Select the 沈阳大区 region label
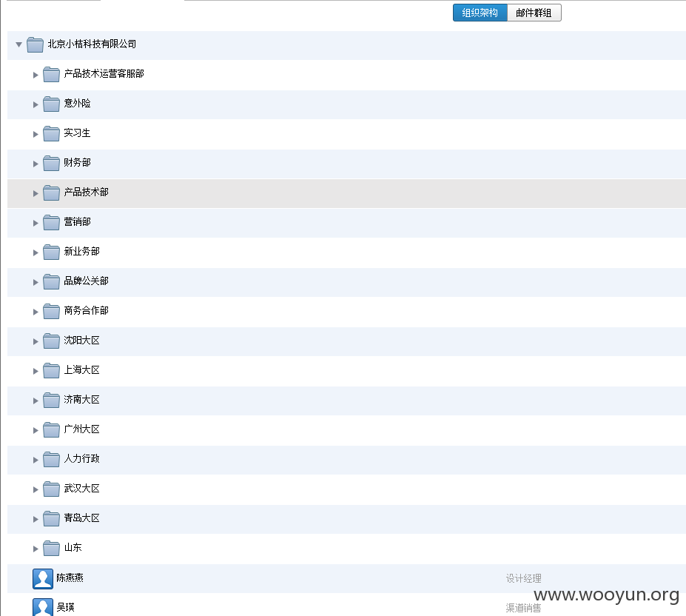686x616 pixels. (x=82, y=340)
